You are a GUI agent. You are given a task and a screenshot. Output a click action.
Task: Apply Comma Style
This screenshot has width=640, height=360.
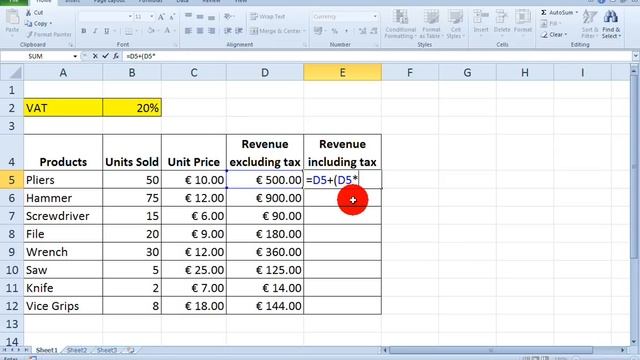click(x=347, y=31)
